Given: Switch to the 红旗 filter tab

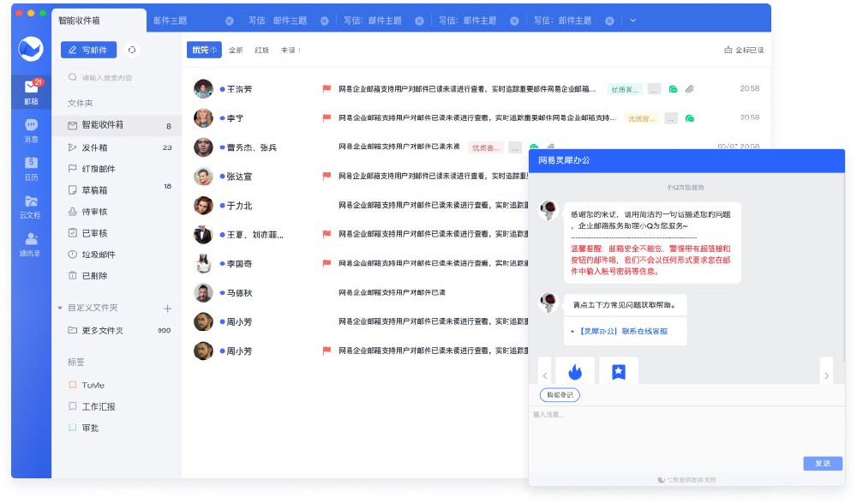Looking at the screenshot, I should click(x=261, y=51).
